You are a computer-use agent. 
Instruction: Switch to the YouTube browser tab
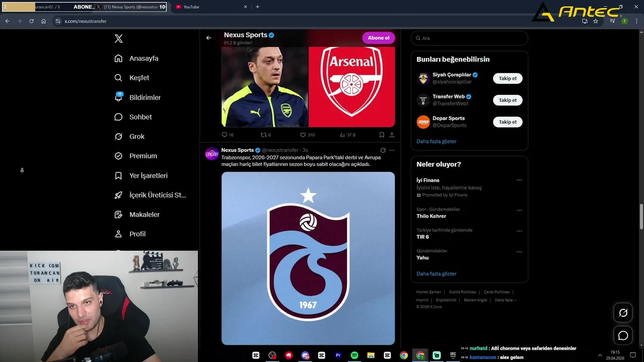211,7
